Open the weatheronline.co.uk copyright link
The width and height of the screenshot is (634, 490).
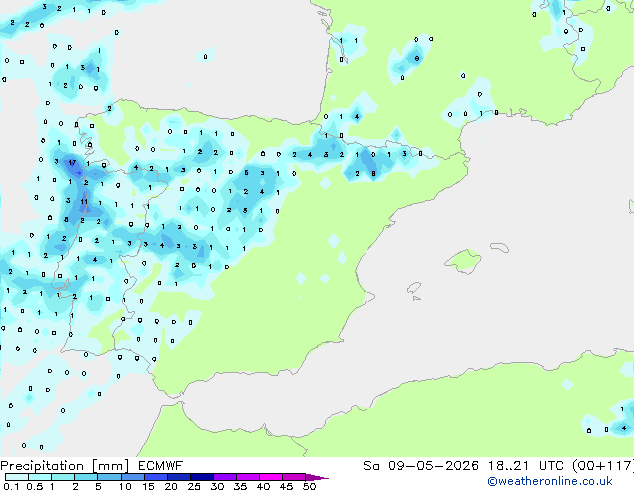click(550, 481)
